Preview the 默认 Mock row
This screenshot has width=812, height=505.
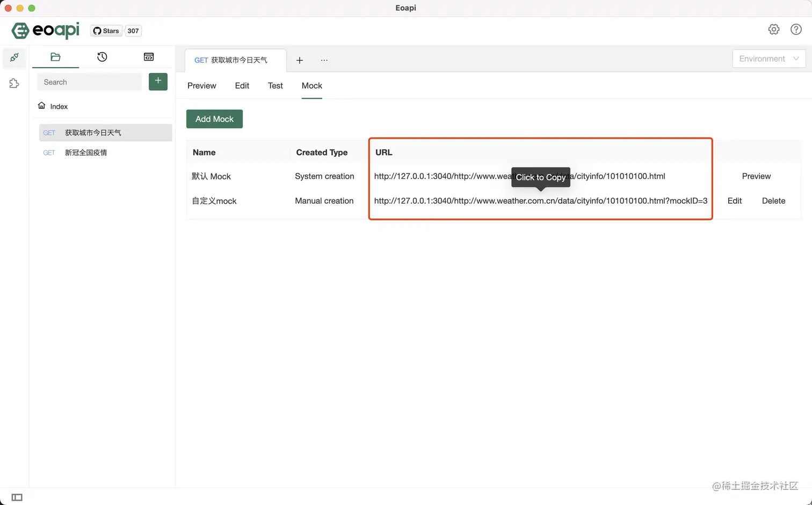click(756, 176)
